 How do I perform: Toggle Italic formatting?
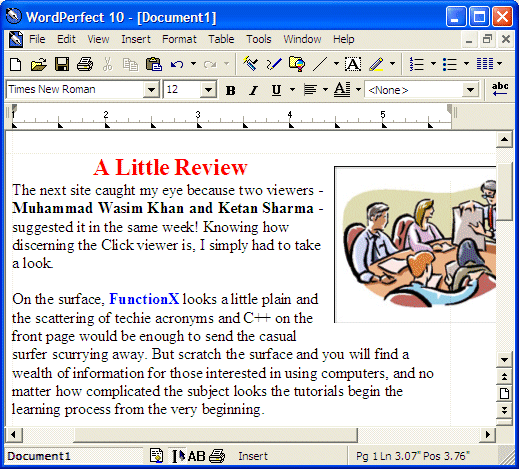tap(254, 90)
